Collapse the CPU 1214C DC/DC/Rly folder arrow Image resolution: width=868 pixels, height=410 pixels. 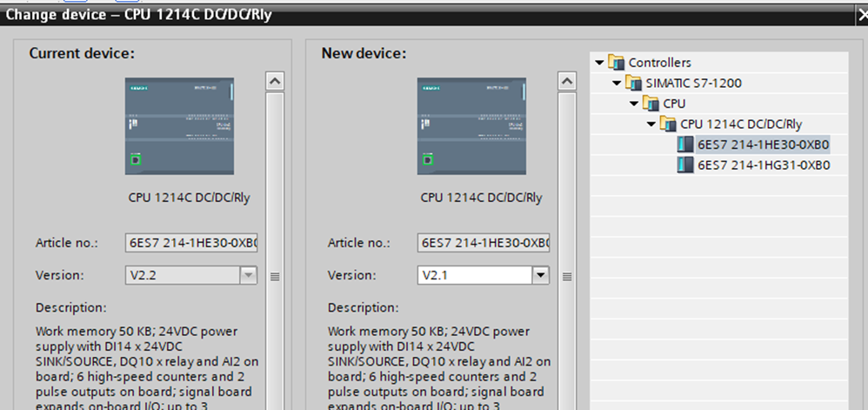coord(651,124)
